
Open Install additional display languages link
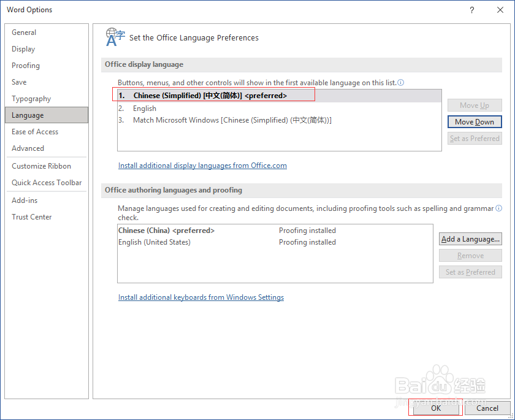tap(202, 166)
